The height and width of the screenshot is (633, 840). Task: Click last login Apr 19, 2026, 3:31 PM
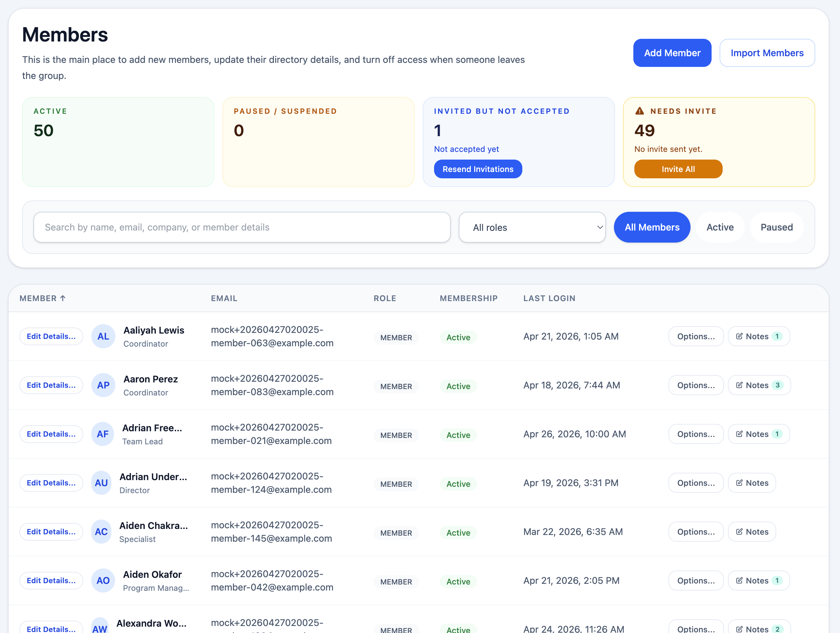pos(571,483)
